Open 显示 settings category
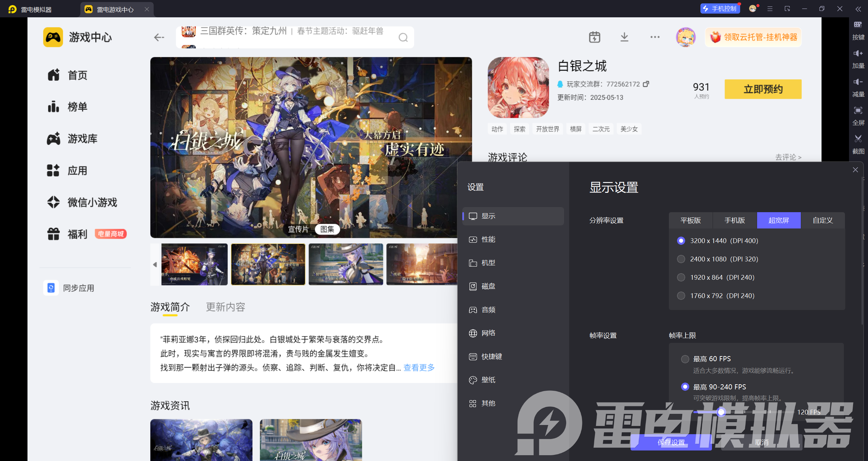 (513, 216)
